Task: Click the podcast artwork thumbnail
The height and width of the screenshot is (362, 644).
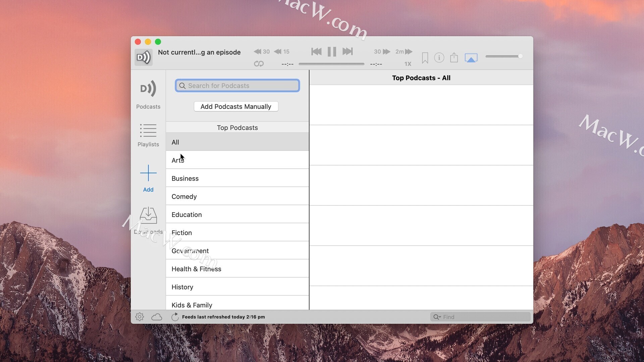Action: click(x=144, y=57)
